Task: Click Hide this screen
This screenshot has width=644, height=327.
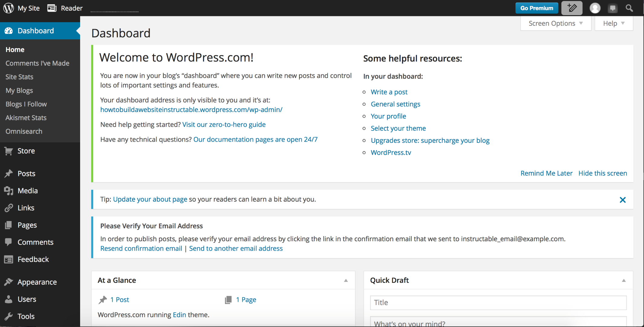Action: (603, 173)
